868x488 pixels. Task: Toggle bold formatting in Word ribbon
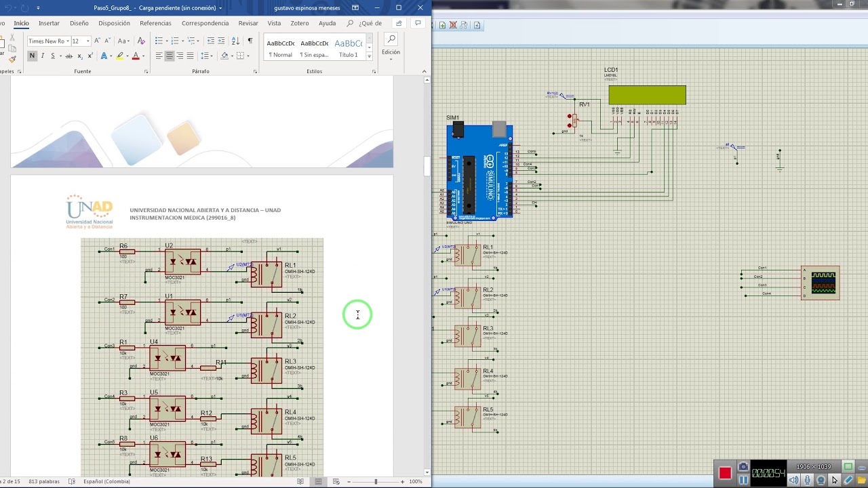pyautogui.click(x=32, y=56)
